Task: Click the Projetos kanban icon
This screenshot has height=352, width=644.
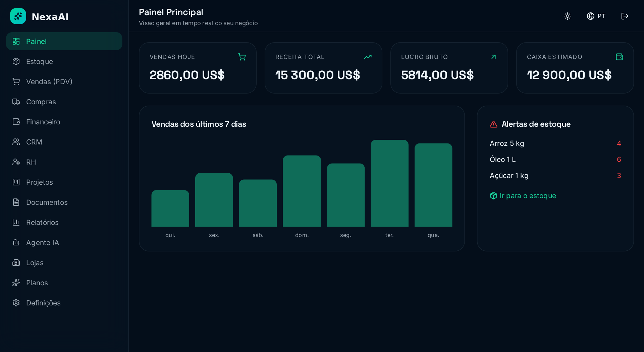Action: pyautogui.click(x=16, y=182)
